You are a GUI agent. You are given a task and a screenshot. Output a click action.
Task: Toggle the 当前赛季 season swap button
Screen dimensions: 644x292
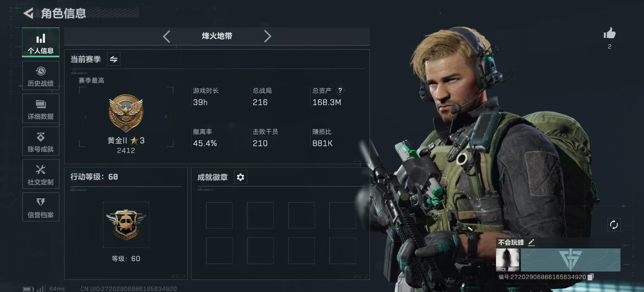(x=114, y=59)
